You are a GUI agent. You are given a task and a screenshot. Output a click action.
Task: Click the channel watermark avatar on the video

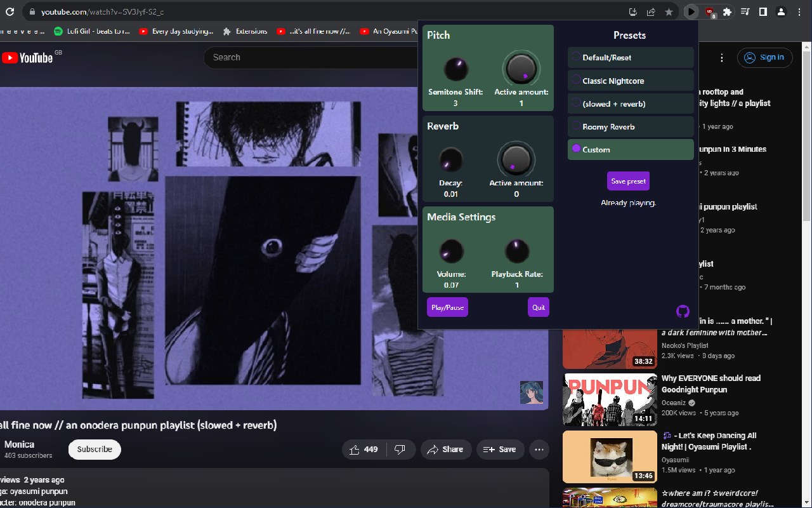tap(532, 392)
